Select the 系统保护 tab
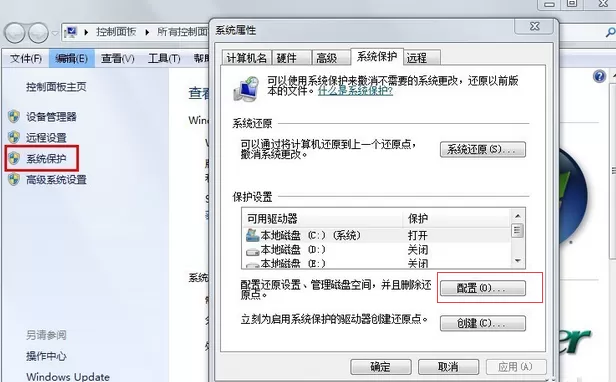The height and width of the screenshot is (382, 616). (376, 57)
